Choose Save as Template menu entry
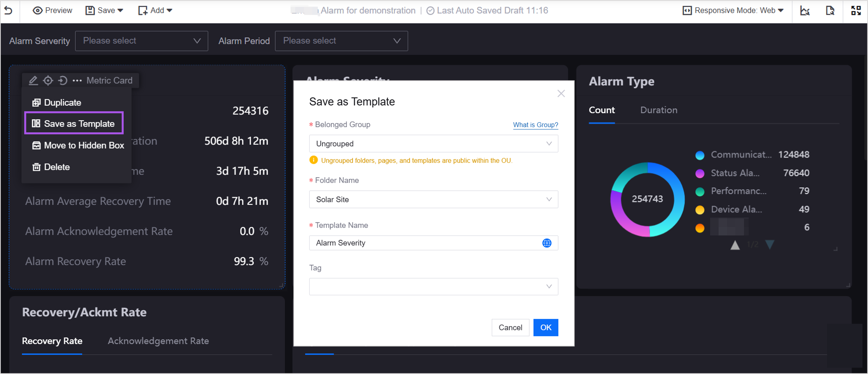 pyautogui.click(x=74, y=123)
